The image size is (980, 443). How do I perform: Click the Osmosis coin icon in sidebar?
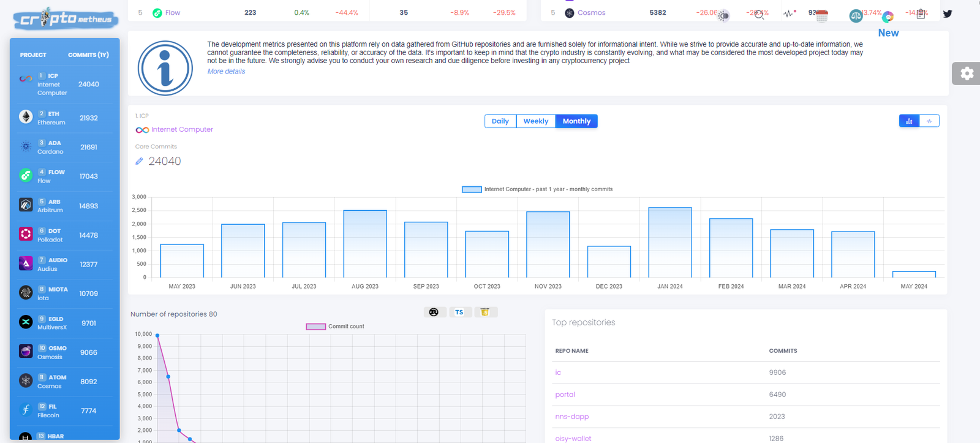(x=26, y=352)
